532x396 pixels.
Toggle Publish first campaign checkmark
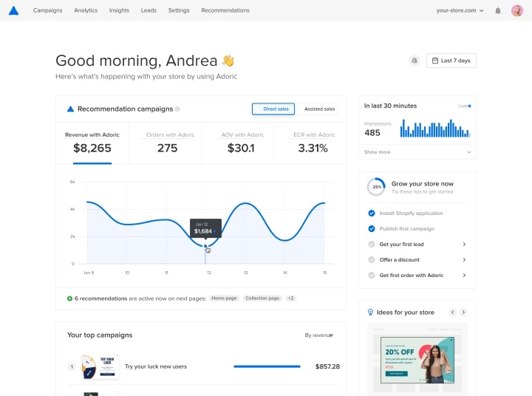click(x=372, y=229)
